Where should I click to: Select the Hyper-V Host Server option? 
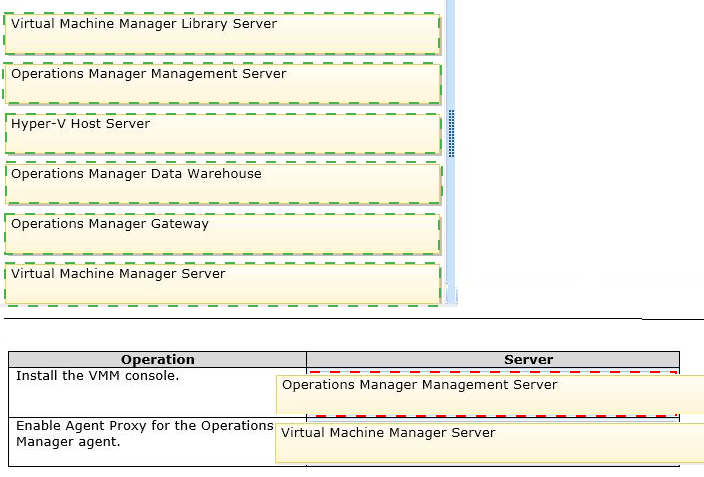point(223,134)
